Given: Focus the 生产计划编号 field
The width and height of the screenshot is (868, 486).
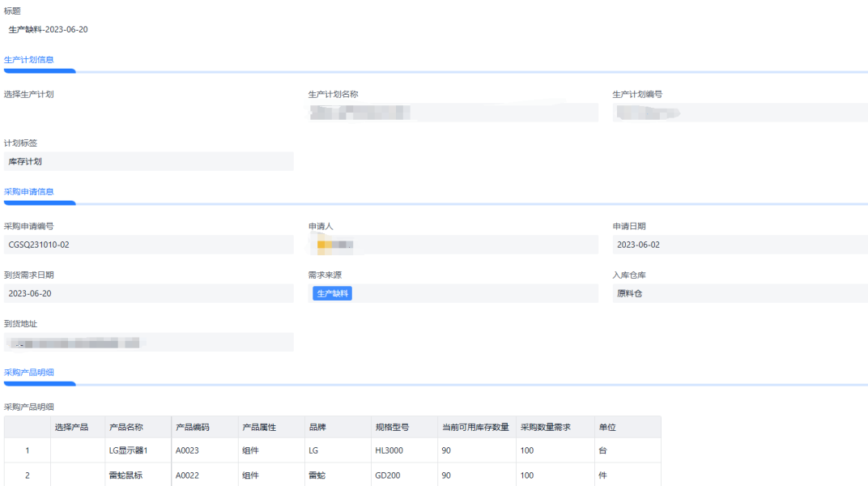Looking at the screenshot, I should (x=739, y=113).
